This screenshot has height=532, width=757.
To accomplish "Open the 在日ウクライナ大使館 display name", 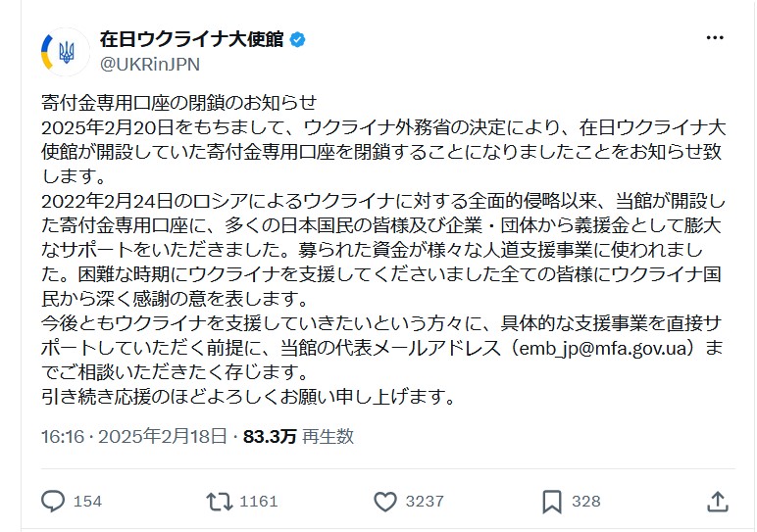I will point(191,39).
